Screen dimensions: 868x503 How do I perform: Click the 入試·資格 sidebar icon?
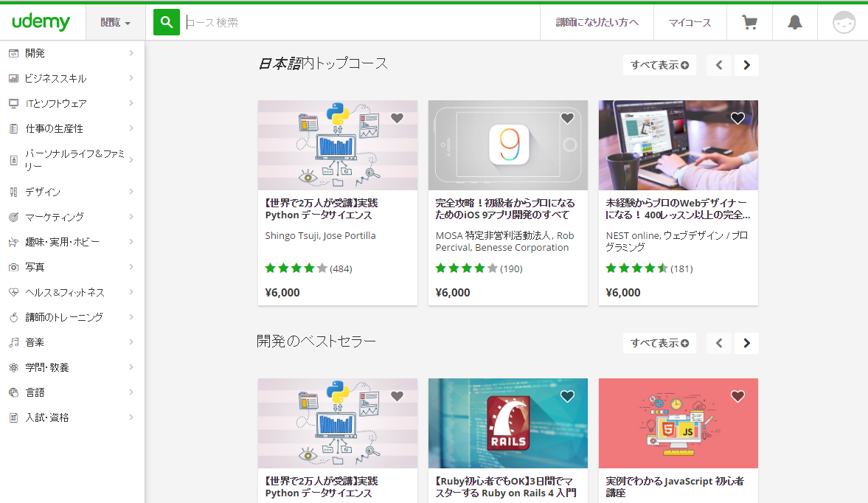14,417
